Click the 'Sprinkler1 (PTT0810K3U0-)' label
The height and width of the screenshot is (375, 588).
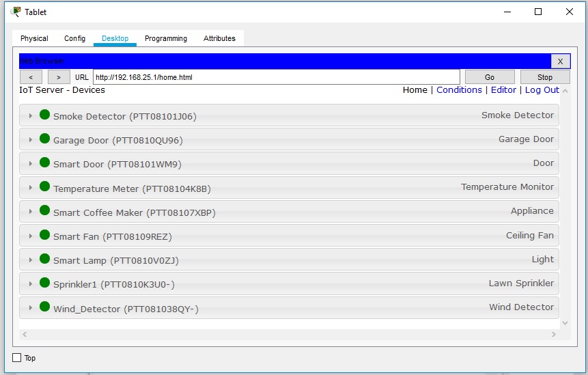114,285
